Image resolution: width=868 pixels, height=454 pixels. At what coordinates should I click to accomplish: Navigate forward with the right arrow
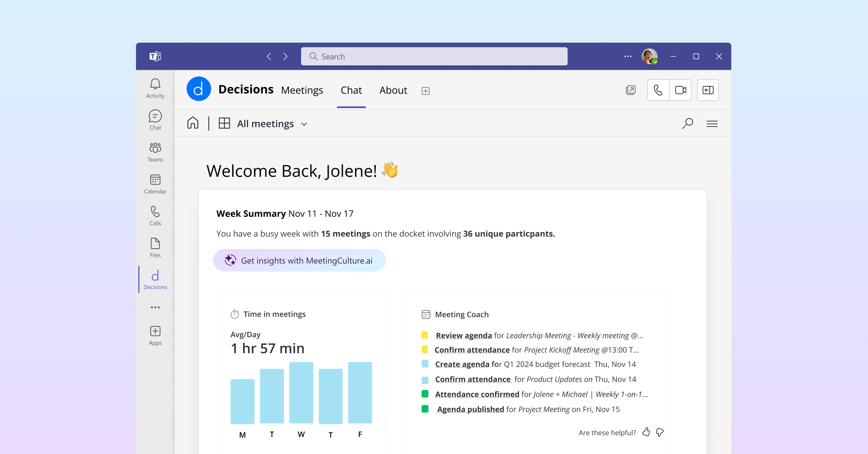285,56
